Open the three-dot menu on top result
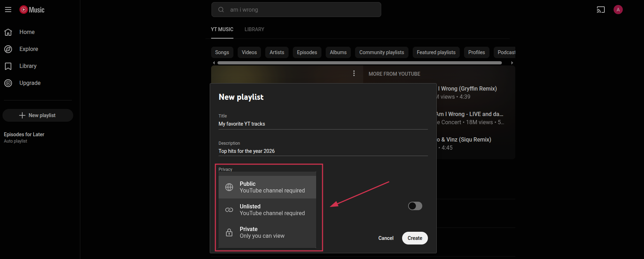The image size is (644, 259). click(354, 73)
